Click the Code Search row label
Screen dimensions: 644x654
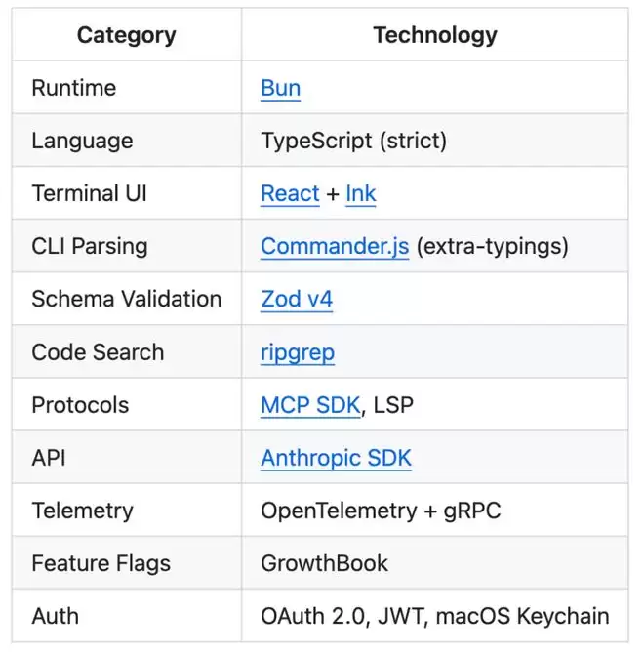[x=98, y=352]
